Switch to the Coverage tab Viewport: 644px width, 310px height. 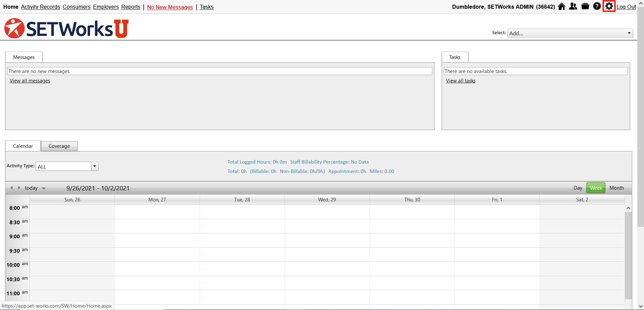coord(59,146)
